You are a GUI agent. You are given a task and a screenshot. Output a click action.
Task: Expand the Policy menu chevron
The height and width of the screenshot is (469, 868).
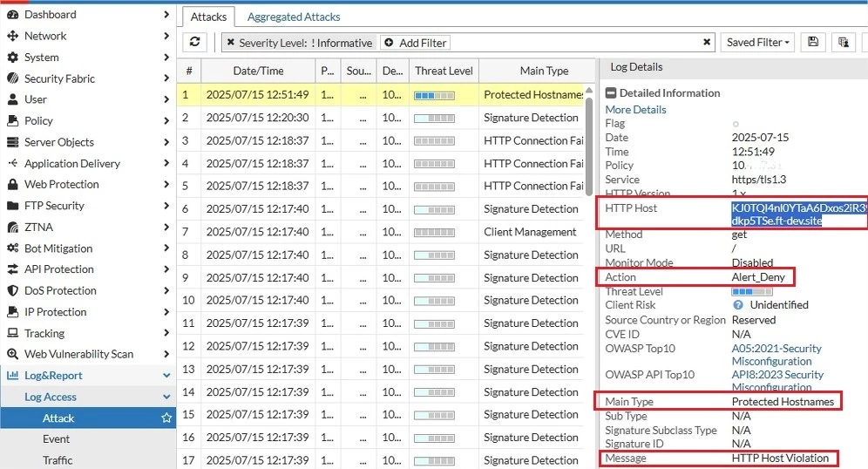pyautogui.click(x=166, y=120)
